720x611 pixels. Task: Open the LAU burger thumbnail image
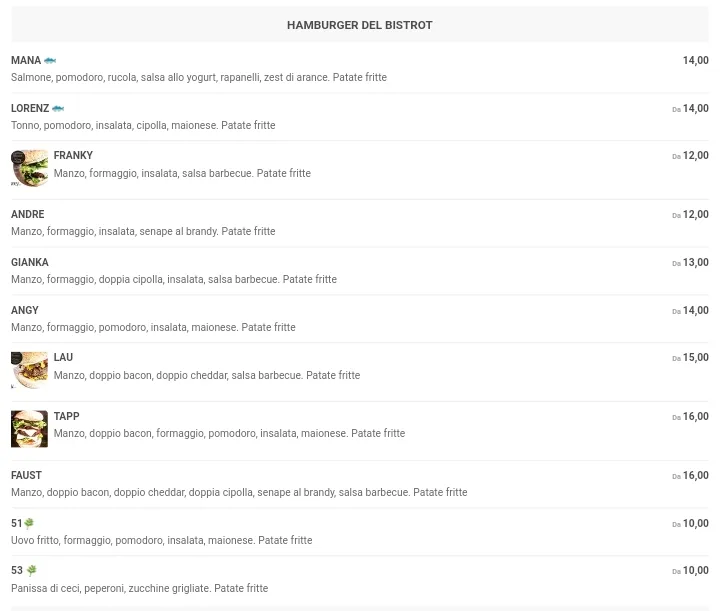point(29,370)
